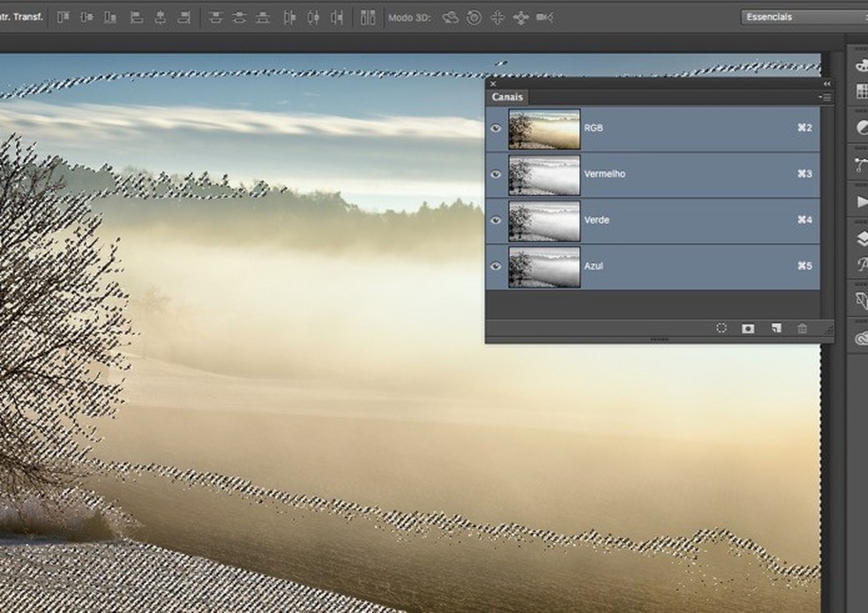The image size is (868, 613).
Task: Click the auto-align layers button
Action: (368, 17)
